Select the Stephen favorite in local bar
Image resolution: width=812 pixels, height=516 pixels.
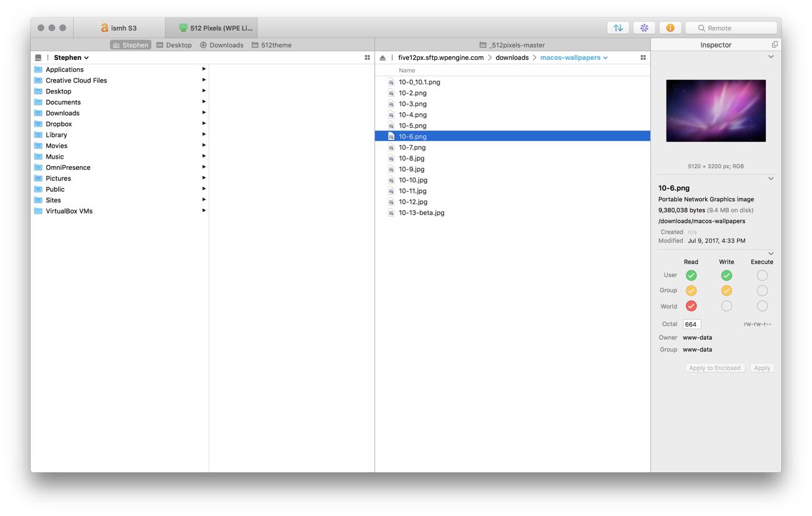click(x=131, y=45)
